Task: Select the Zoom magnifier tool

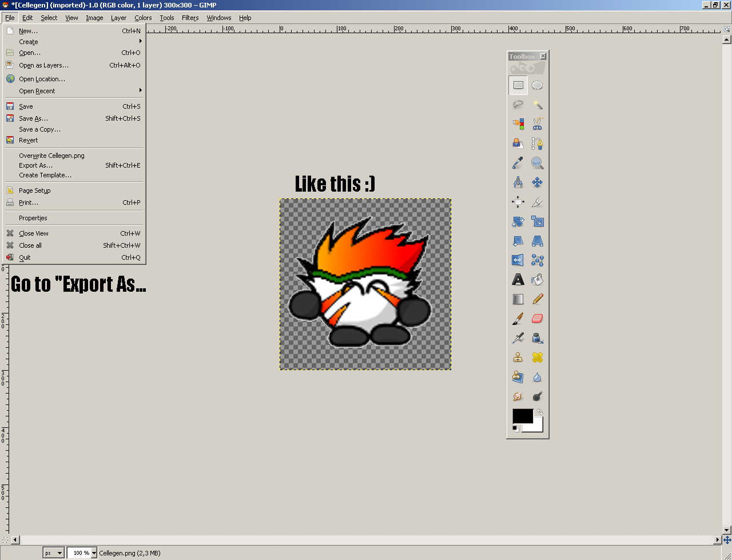Action: coord(537,162)
